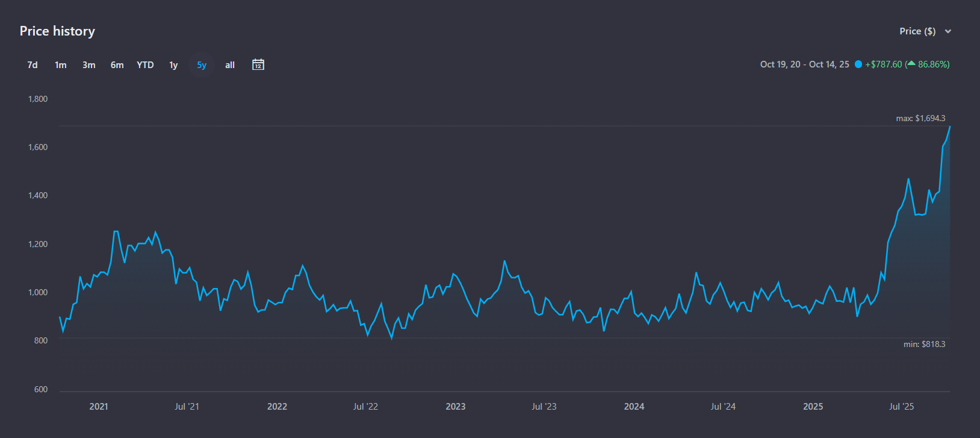Expand the chevron beside Price ($)
The width and height of the screenshot is (980, 438).
pyautogui.click(x=948, y=31)
